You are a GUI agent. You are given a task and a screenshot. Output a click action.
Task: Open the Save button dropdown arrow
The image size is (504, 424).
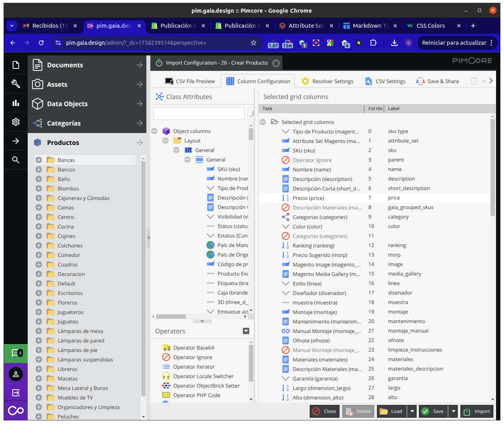(453, 411)
